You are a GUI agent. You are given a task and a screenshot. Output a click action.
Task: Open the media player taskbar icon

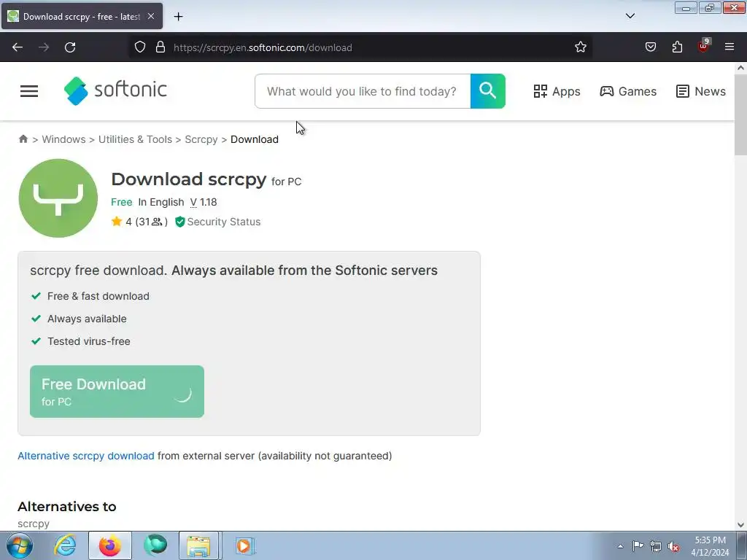(244, 545)
